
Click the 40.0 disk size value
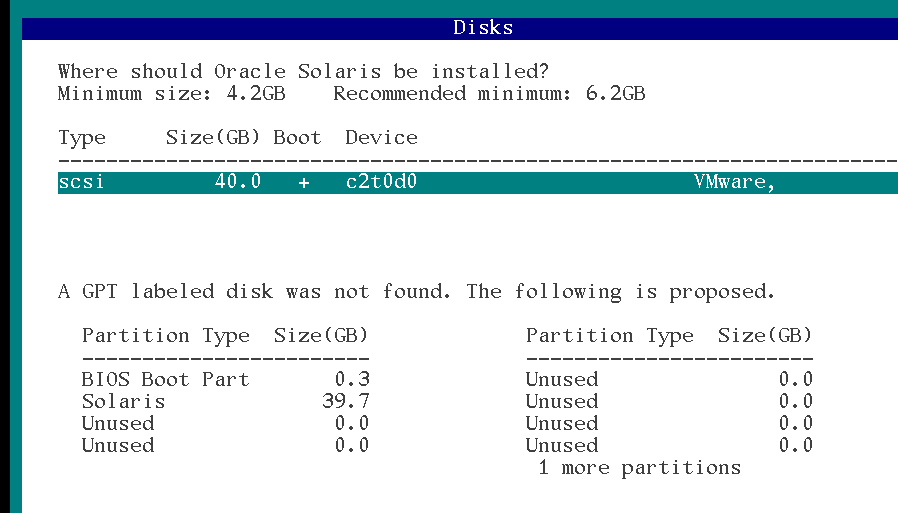(238, 182)
